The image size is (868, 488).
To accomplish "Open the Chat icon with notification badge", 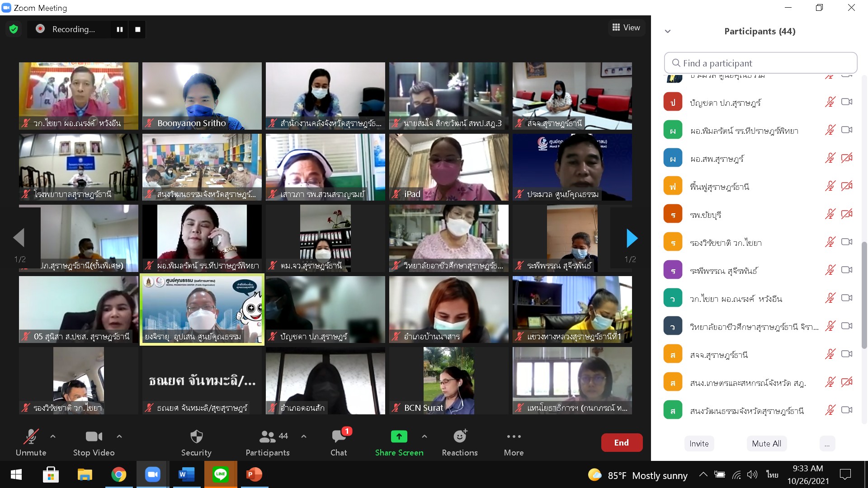I will click(339, 436).
